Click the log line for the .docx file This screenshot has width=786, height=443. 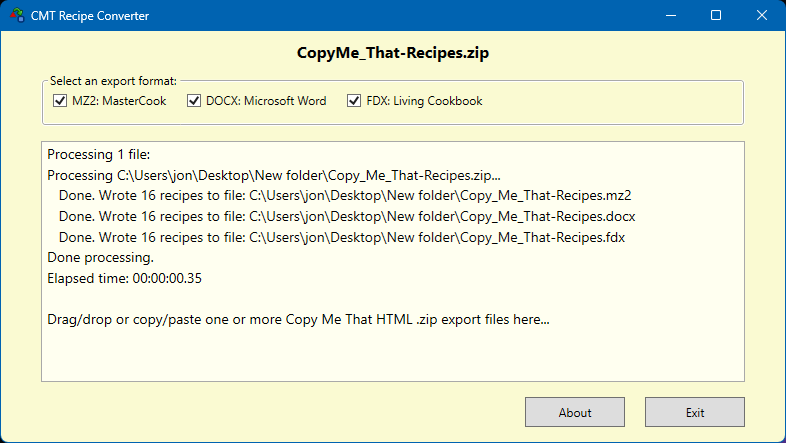click(347, 216)
